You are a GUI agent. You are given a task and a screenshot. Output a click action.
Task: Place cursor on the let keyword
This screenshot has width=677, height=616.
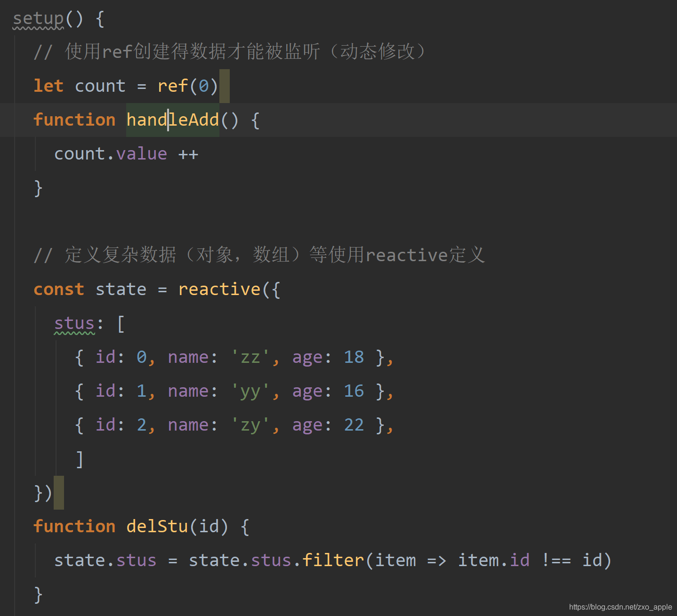(48, 86)
